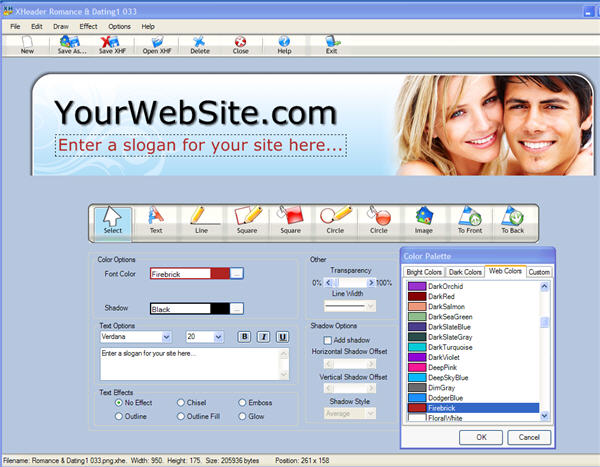Viewport: 600px width, 467px height.
Task: Open the Effect menu
Action: pyautogui.click(x=89, y=25)
